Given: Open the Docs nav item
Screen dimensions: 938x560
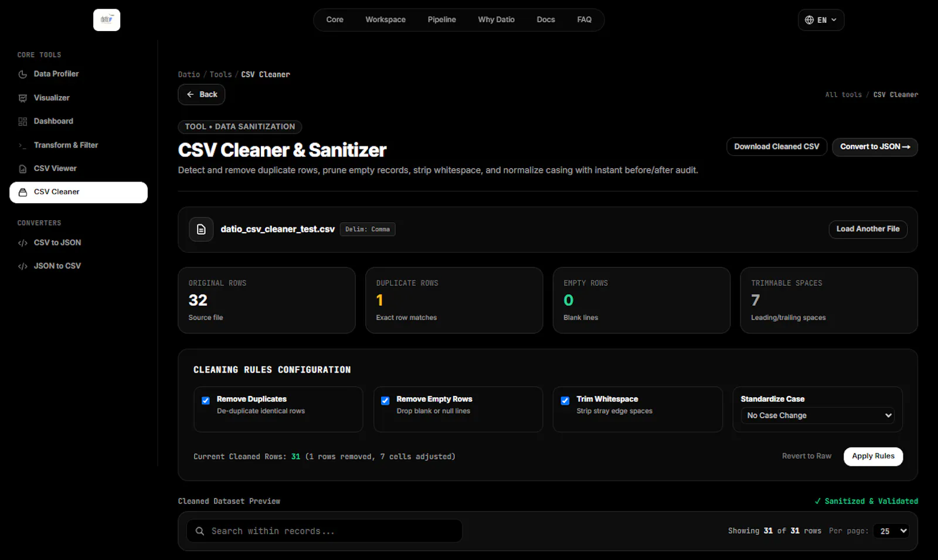Looking at the screenshot, I should [546, 19].
